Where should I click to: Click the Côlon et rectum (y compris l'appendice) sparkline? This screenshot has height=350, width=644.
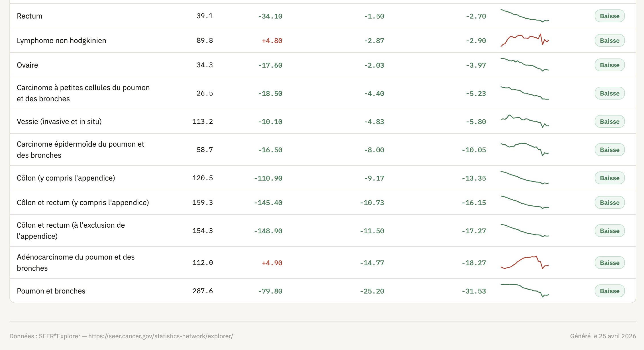pyautogui.click(x=525, y=202)
